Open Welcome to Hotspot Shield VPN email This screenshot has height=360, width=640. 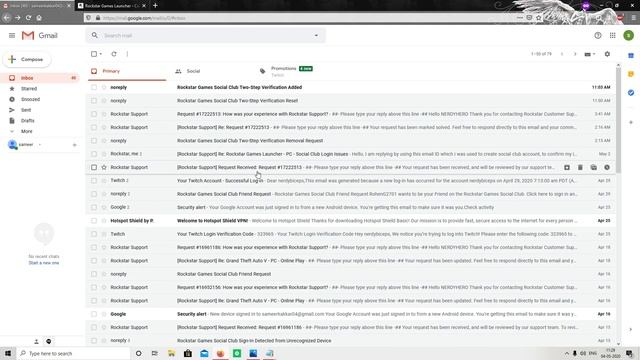351,220
